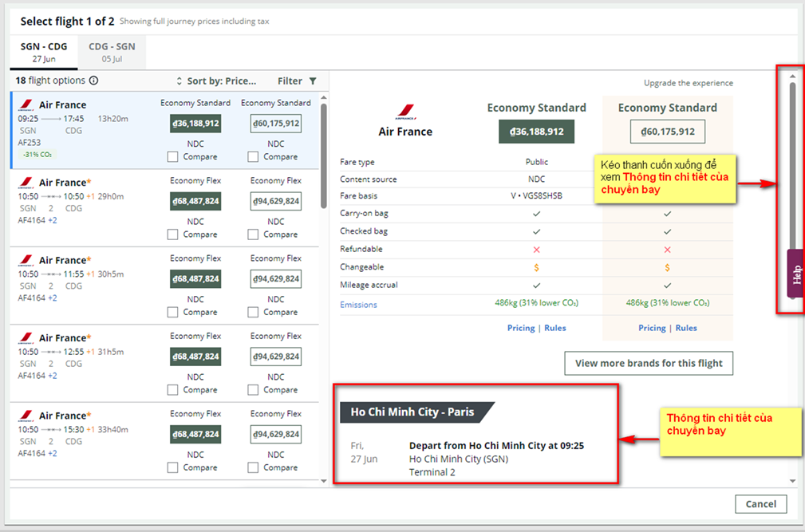This screenshot has width=805, height=532.
Task: Click the details panel scroll-up arrow
Action: point(793,77)
